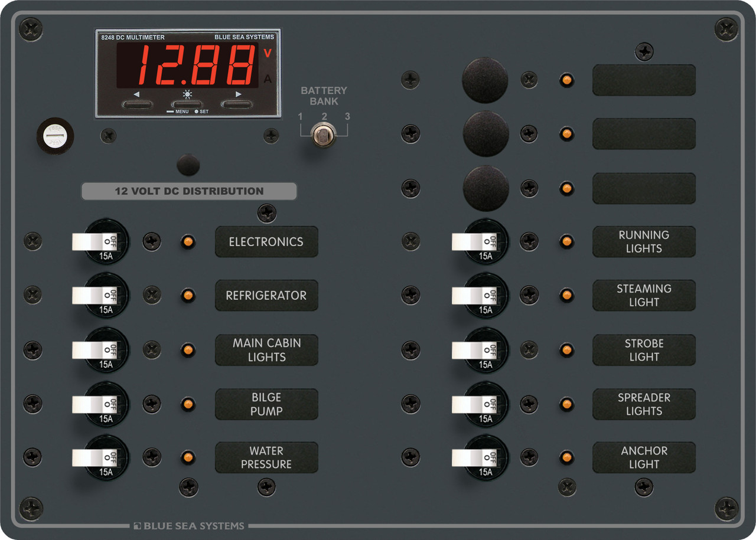Click the Refrigerator amber indicator light
This screenshot has height=540, width=756.
point(188,295)
